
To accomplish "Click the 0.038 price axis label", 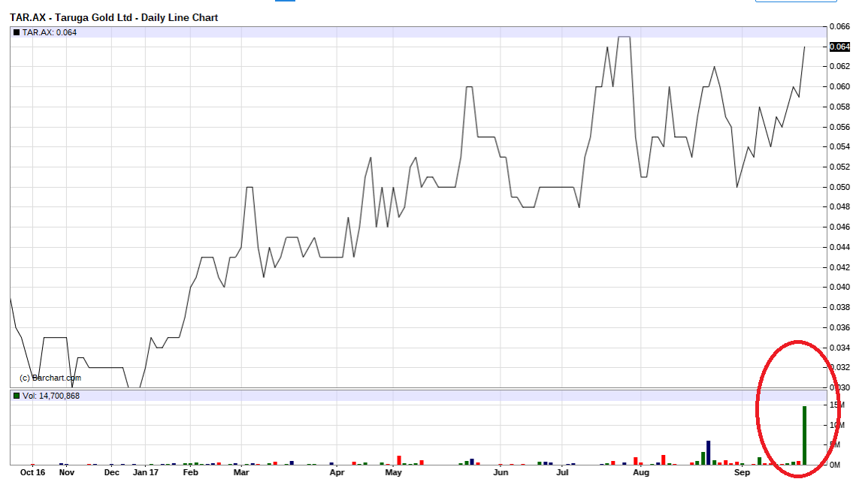I will click(839, 308).
